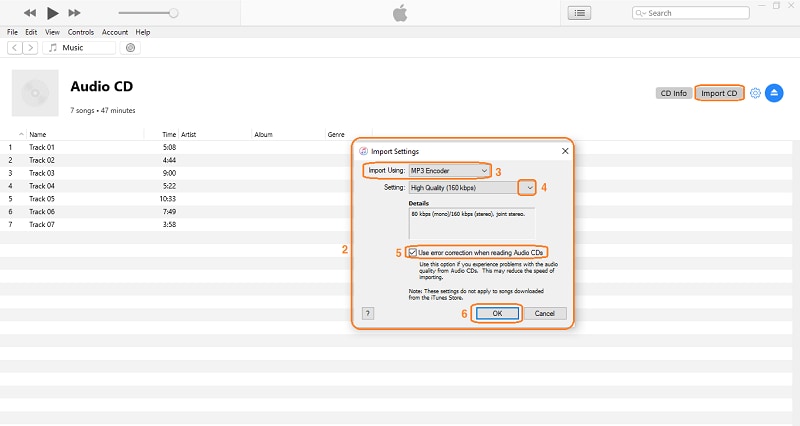800x426 pixels.
Task: Toggle error correction when reading Audio CDs
Action: 413,253
